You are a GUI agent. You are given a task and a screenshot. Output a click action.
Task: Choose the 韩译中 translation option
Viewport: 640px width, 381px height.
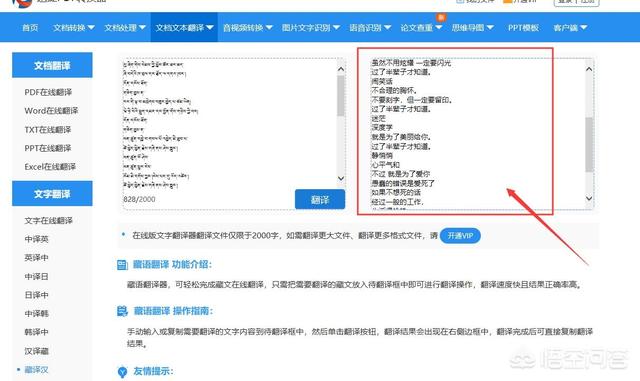[x=36, y=332]
